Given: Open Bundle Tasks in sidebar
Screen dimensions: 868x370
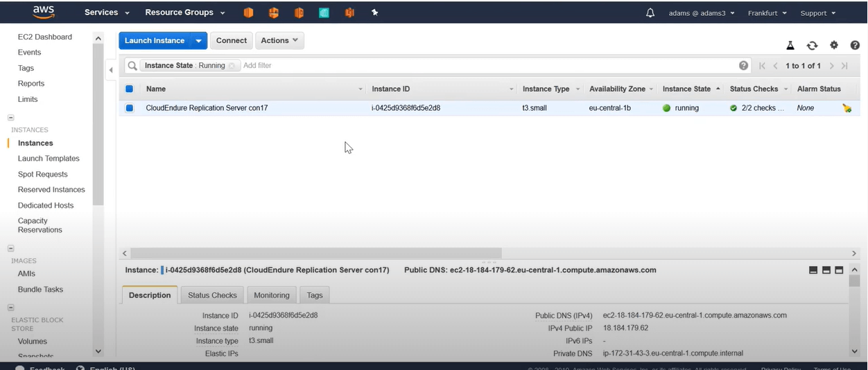Looking at the screenshot, I should pyautogui.click(x=40, y=290).
